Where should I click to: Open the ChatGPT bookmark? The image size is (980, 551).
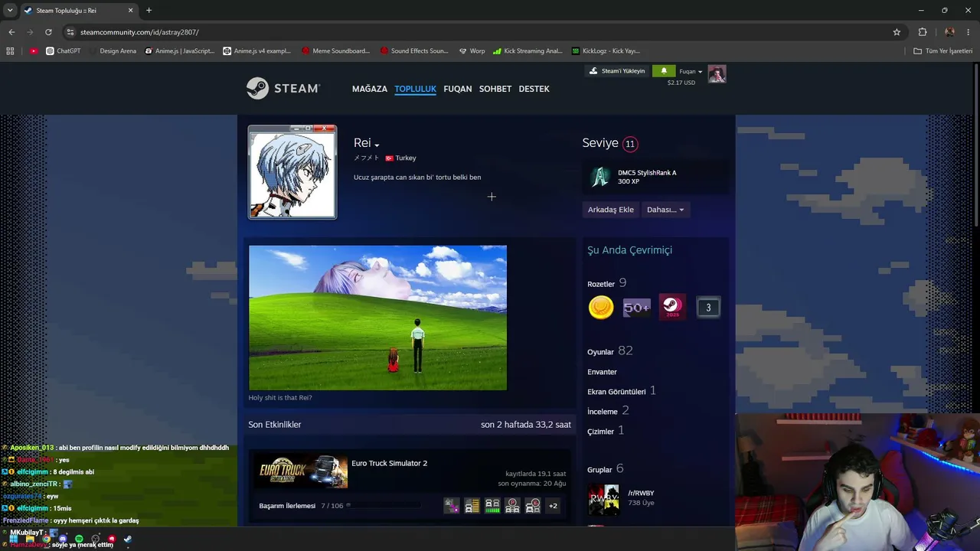pos(63,51)
